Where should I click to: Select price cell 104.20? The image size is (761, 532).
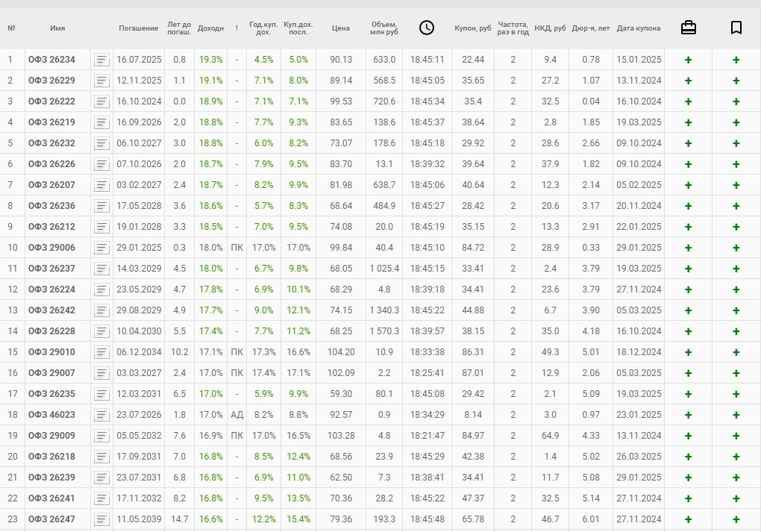click(x=341, y=352)
